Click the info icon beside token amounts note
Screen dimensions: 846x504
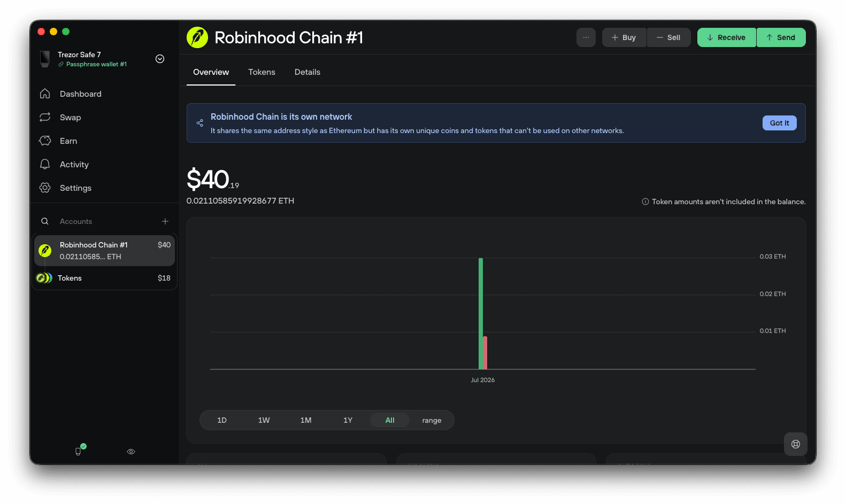[645, 201]
